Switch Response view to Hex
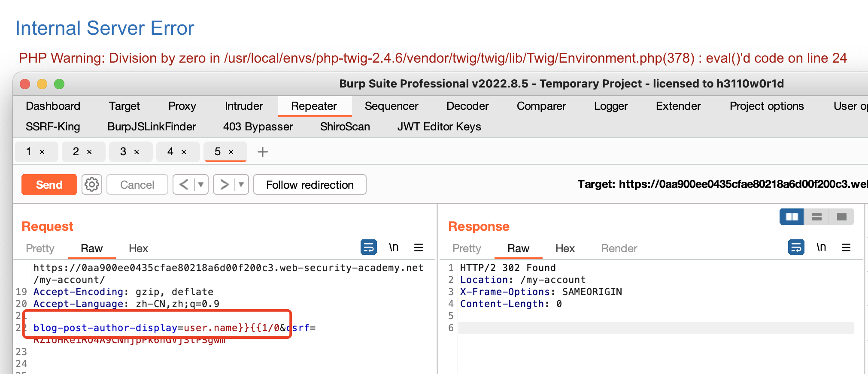Screen dimensions: 868x374 pyautogui.click(x=565, y=248)
